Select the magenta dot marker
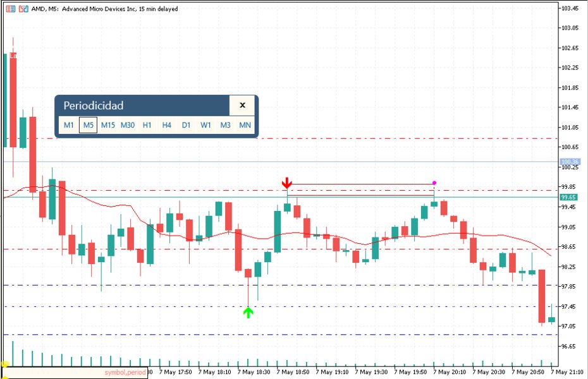 point(434,183)
